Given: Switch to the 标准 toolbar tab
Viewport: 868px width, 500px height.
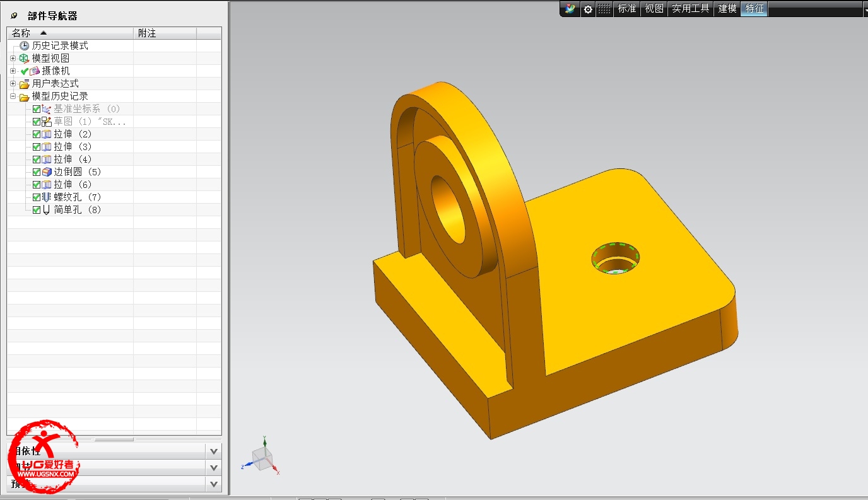Looking at the screenshot, I should (x=627, y=9).
